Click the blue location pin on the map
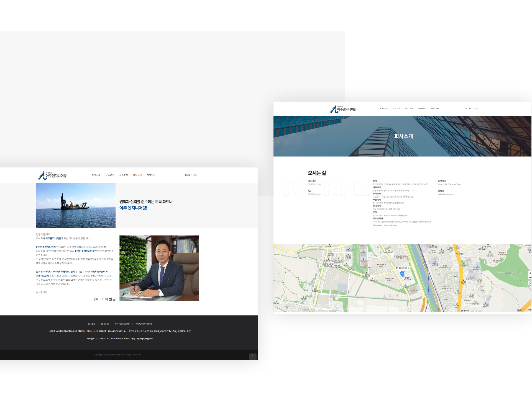532x403 pixels. coord(402,274)
